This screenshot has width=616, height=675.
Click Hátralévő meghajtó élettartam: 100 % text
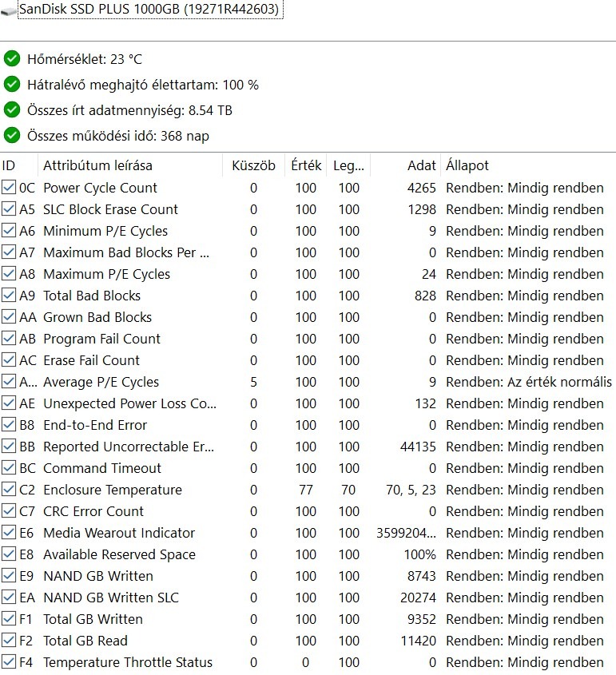tap(142, 85)
